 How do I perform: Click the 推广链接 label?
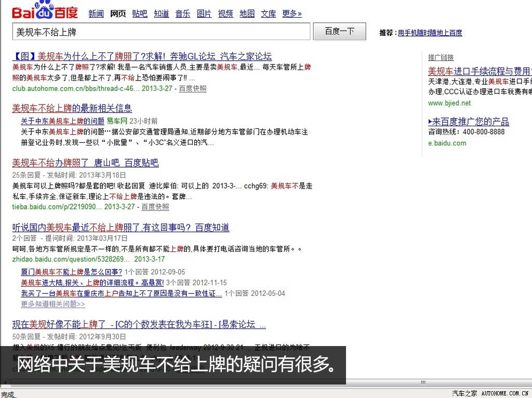(441, 57)
